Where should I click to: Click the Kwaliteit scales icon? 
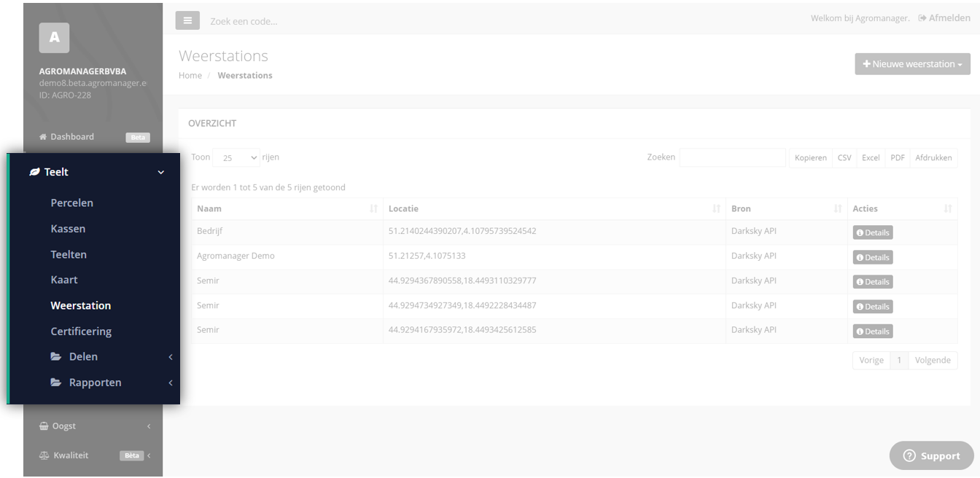(44, 455)
